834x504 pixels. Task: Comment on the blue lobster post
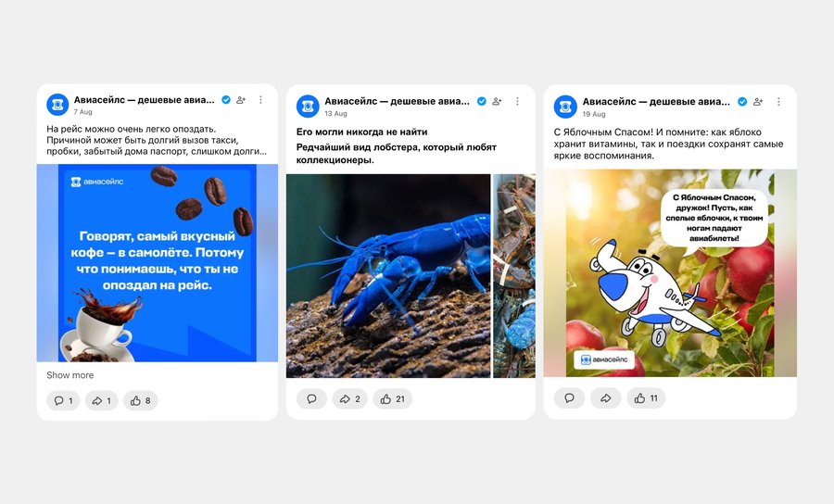[x=311, y=398]
